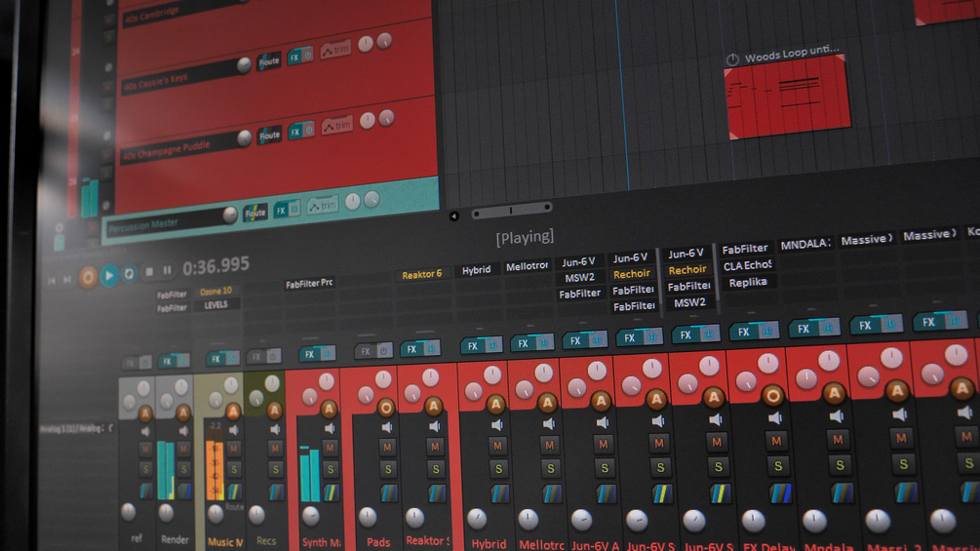Open trim automation mode on 40s Cassie's Keys
The image size is (980, 551).
pos(335,50)
